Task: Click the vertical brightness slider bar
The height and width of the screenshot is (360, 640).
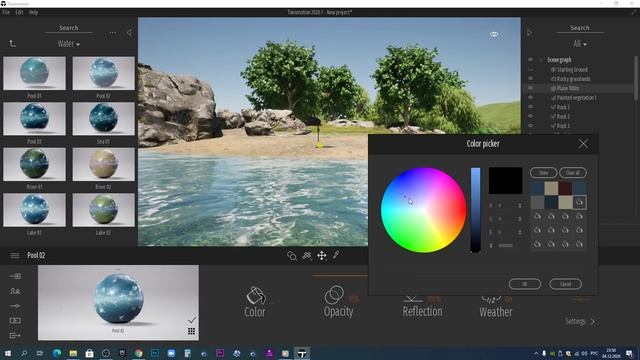Action: click(476, 210)
